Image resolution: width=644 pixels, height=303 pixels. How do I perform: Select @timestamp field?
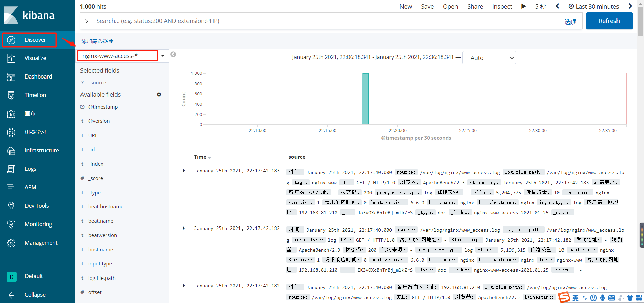(x=103, y=107)
